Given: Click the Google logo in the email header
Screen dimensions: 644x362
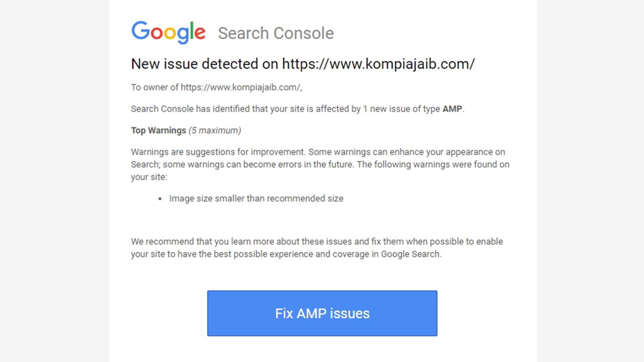Looking at the screenshot, I should tap(168, 32).
